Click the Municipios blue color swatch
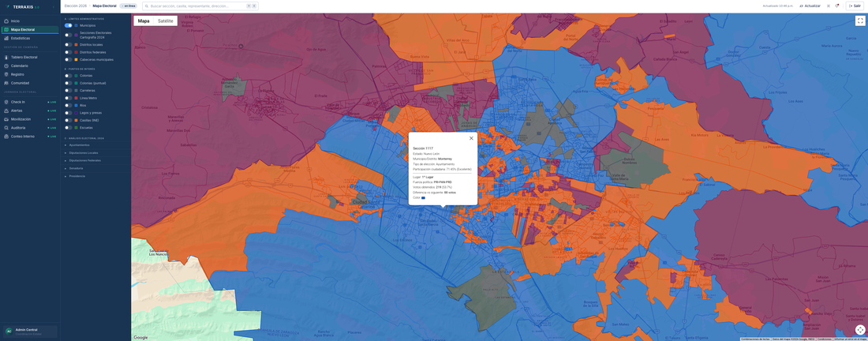Image resolution: width=868 pixels, height=341 pixels. (x=76, y=25)
